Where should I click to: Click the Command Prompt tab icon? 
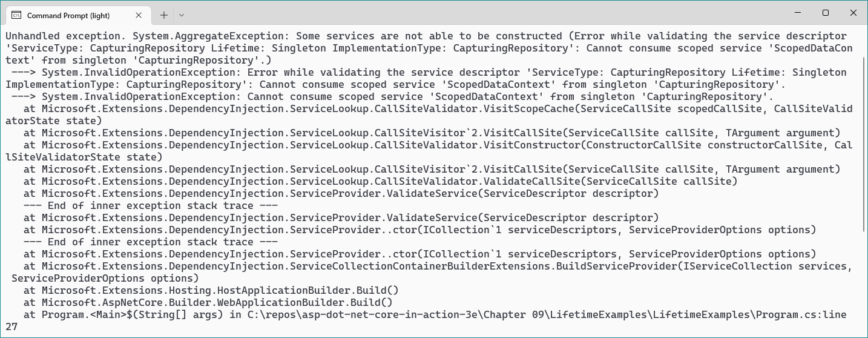tap(17, 15)
